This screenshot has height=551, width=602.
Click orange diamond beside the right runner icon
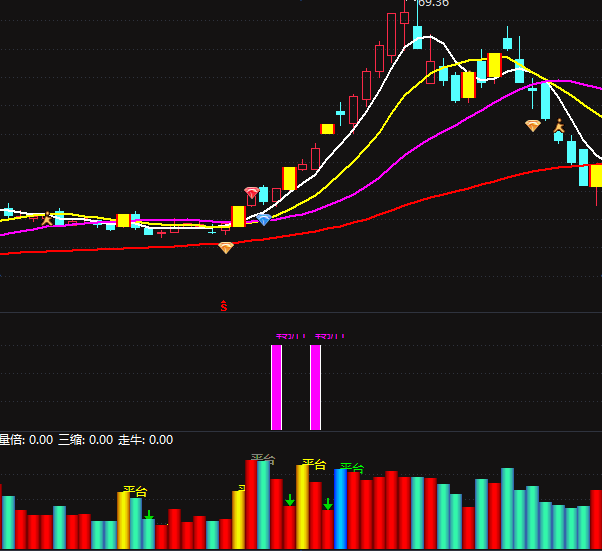(533, 126)
